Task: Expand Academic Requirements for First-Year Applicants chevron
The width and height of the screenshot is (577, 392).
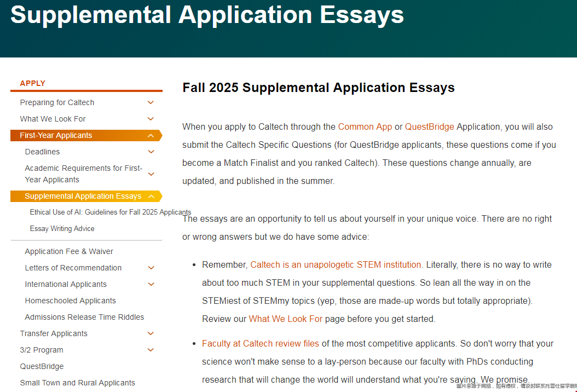Action: point(151,174)
